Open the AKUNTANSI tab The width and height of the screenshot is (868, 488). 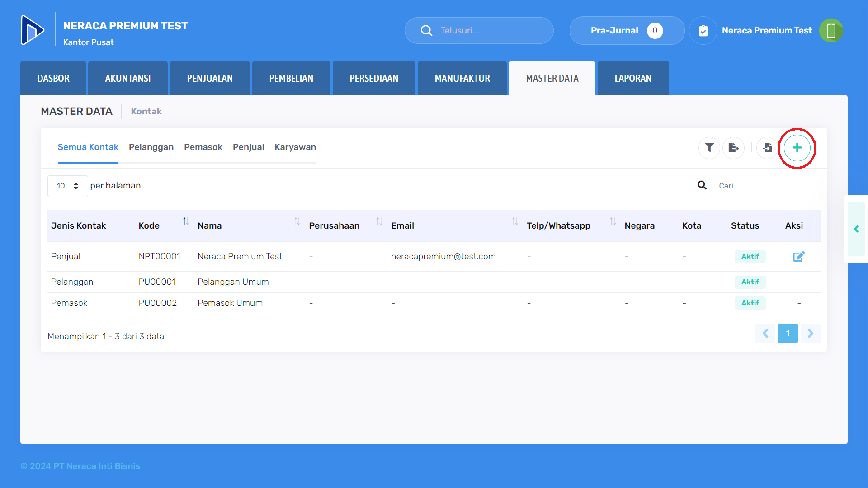point(128,78)
